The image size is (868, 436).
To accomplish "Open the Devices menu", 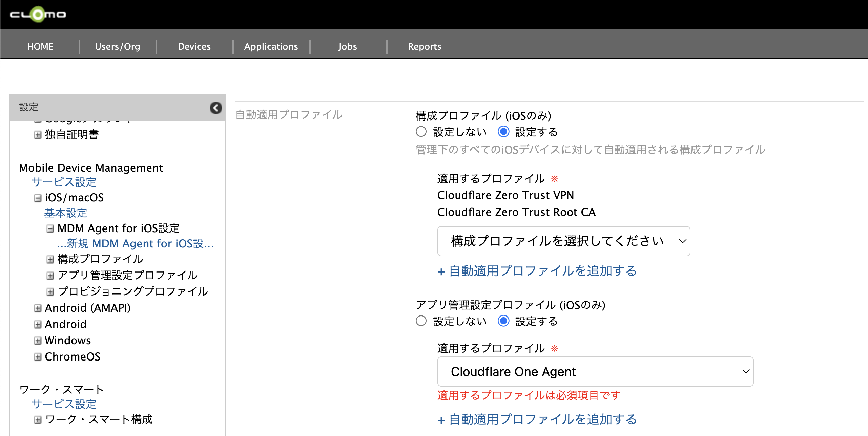I will point(194,46).
